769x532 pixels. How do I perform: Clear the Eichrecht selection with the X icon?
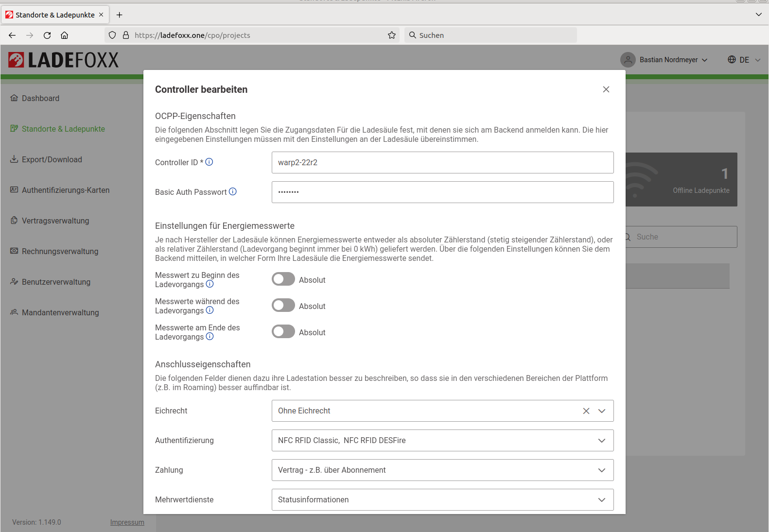pyautogui.click(x=586, y=411)
